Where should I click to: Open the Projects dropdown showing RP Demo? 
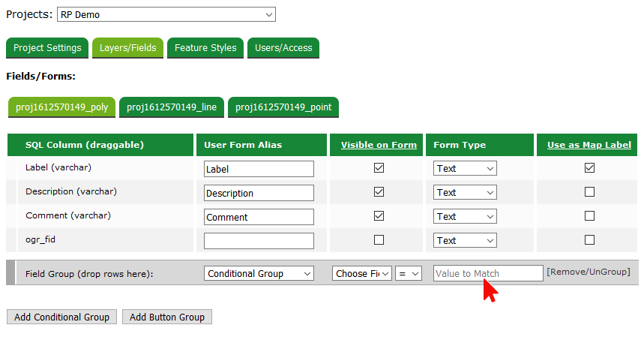click(x=166, y=14)
